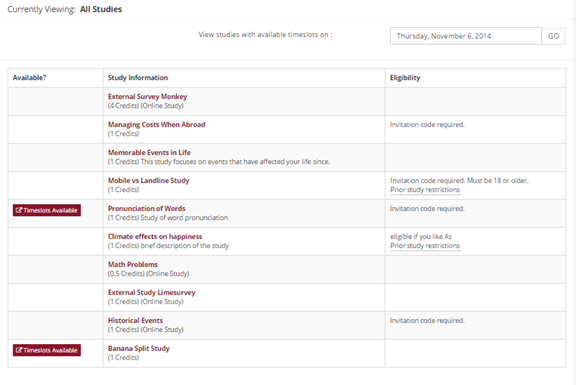Click the Study Information column header
This screenshot has width=576, height=385.
(138, 78)
